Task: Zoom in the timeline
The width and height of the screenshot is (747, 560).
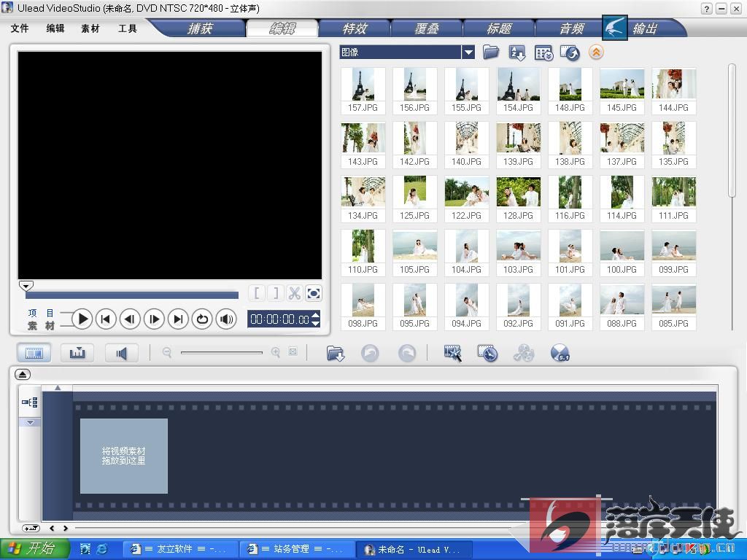Action: pyautogui.click(x=275, y=352)
